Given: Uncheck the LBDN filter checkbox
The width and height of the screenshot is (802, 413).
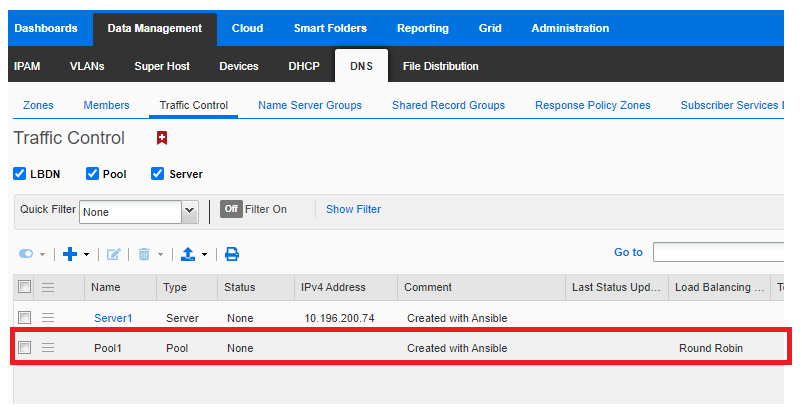Looking at the screenshot, I should pos(20,174).
